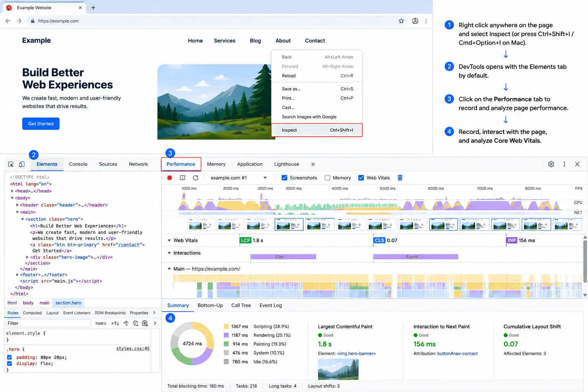Collapse the body node in the DOM tree
The height and width of the screenshot is (392, 588).
click(12, 198)
